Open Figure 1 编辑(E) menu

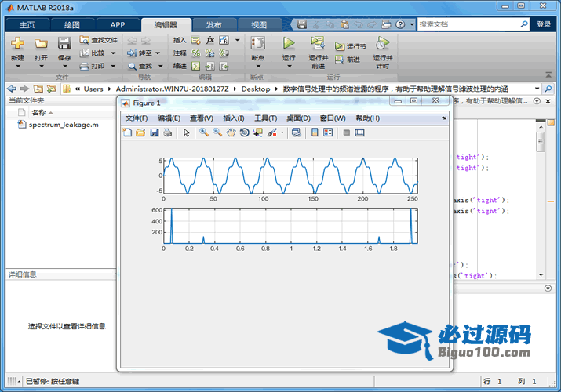point(169,118)
